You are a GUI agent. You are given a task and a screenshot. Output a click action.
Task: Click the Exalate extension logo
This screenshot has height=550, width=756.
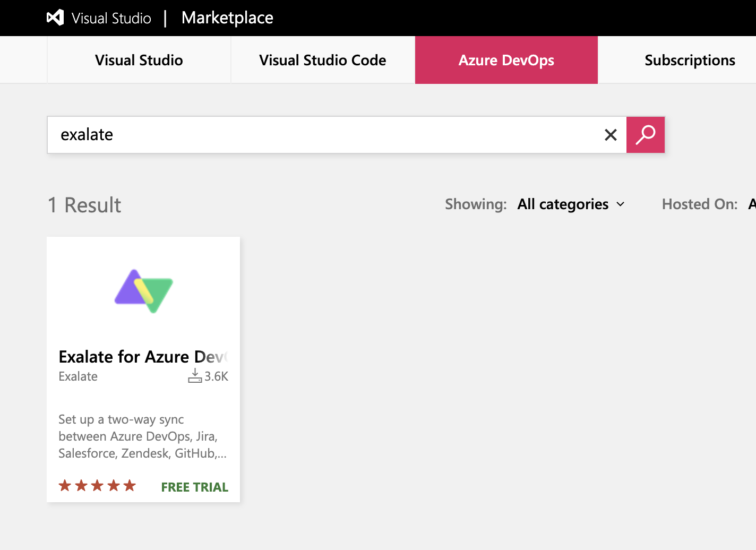tap(143, 291)
